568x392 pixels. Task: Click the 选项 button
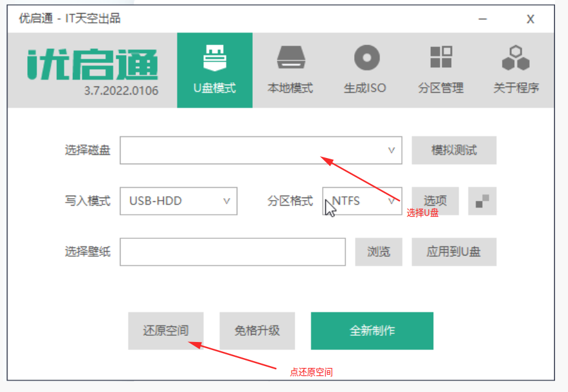pos(435,201)
